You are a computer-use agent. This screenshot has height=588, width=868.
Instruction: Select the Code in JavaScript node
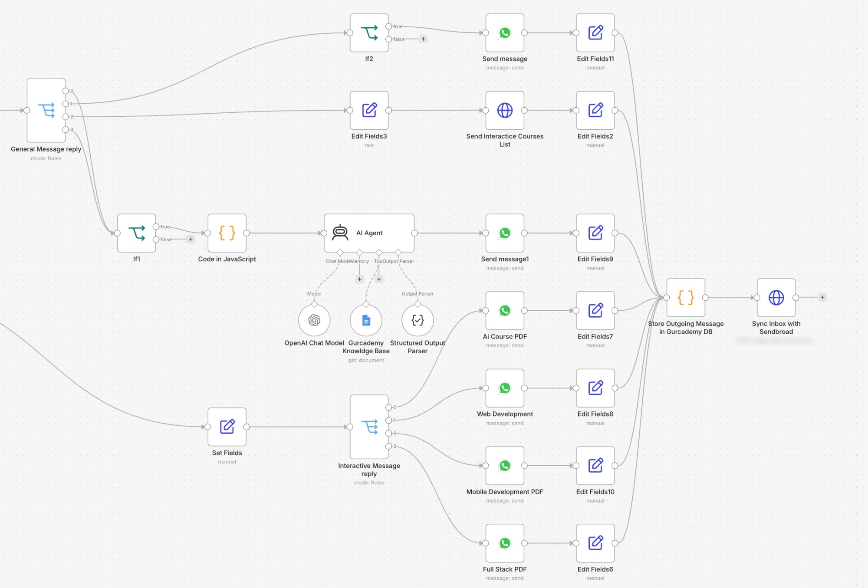pos(227,233)
